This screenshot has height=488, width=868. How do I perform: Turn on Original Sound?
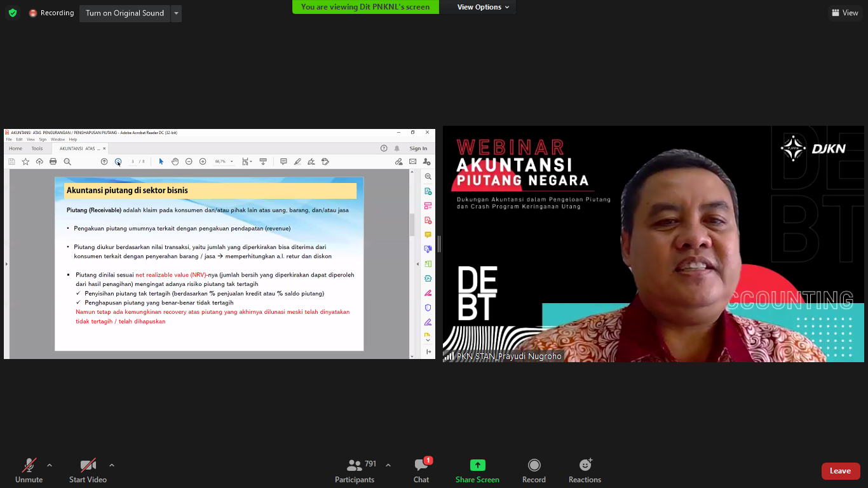[125, 13]
